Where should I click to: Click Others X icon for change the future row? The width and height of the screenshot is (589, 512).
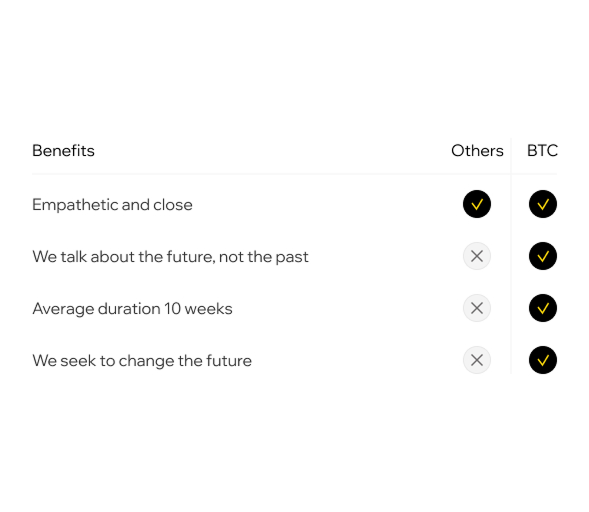[x=477, y=360]
